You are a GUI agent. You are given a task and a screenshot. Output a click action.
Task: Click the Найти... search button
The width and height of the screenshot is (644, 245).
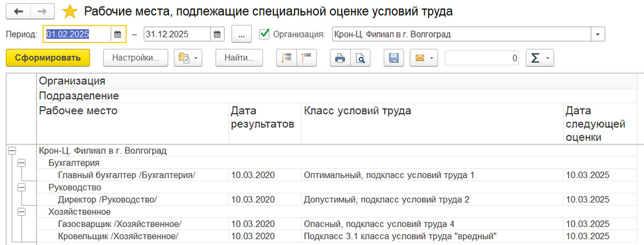239,58
